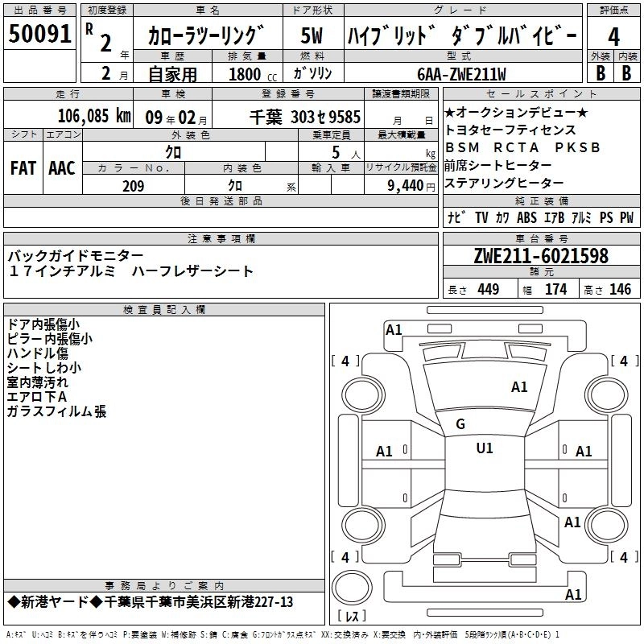Click the A1 mark above the front bumper
644x644 pixels.
pos(394,329)
